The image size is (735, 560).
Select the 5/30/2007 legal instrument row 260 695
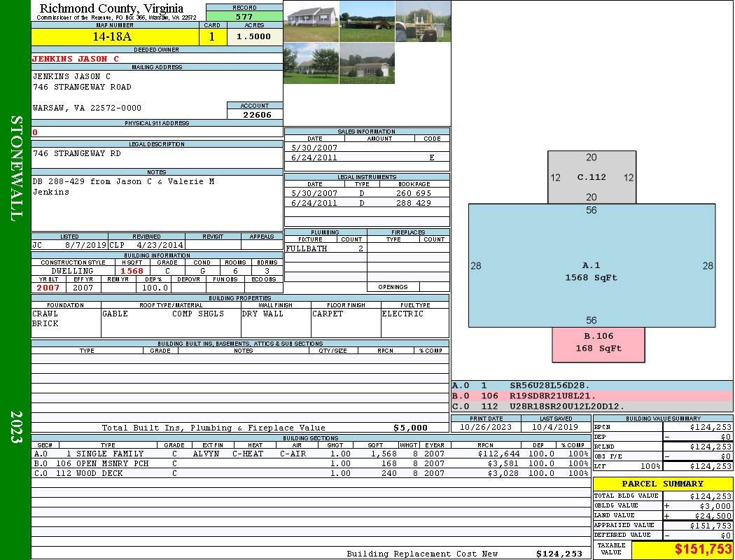[x=367, y=193]
